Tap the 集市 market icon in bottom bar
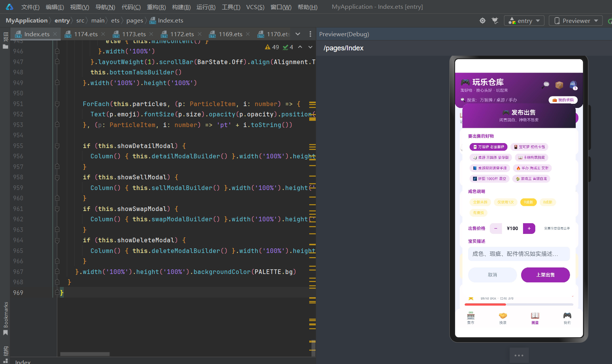612x364 pixels. coord(471,318)
